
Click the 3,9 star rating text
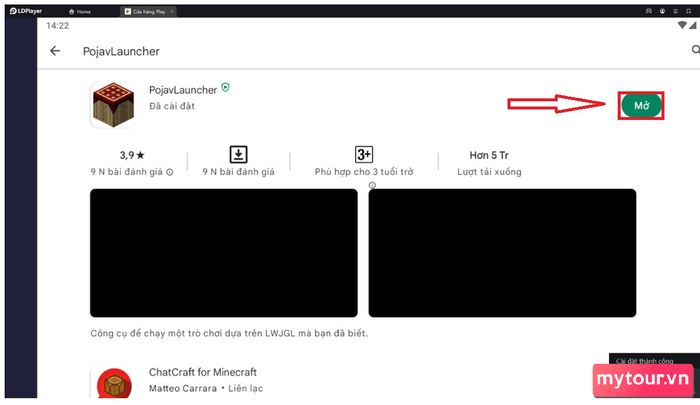point(132,155)
